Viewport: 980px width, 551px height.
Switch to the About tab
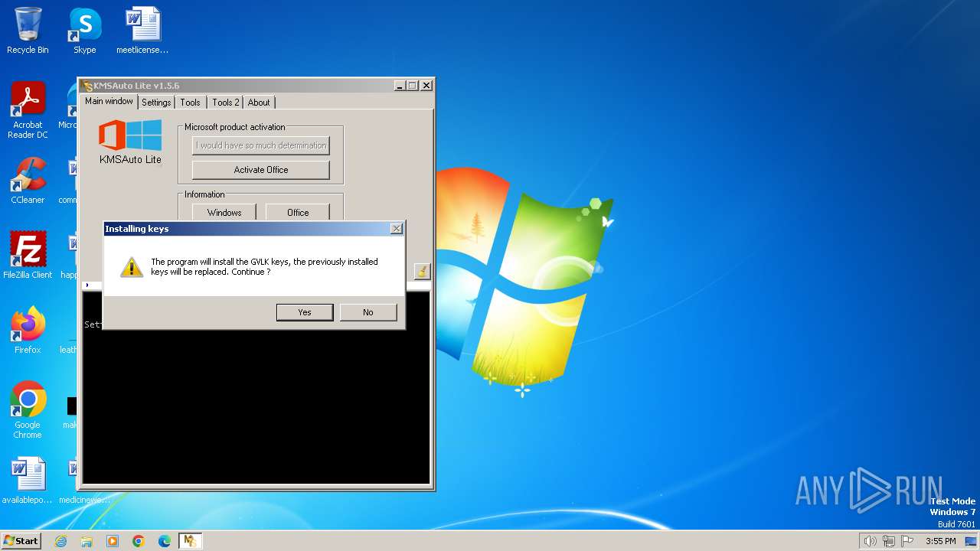[x=259, y=103]
